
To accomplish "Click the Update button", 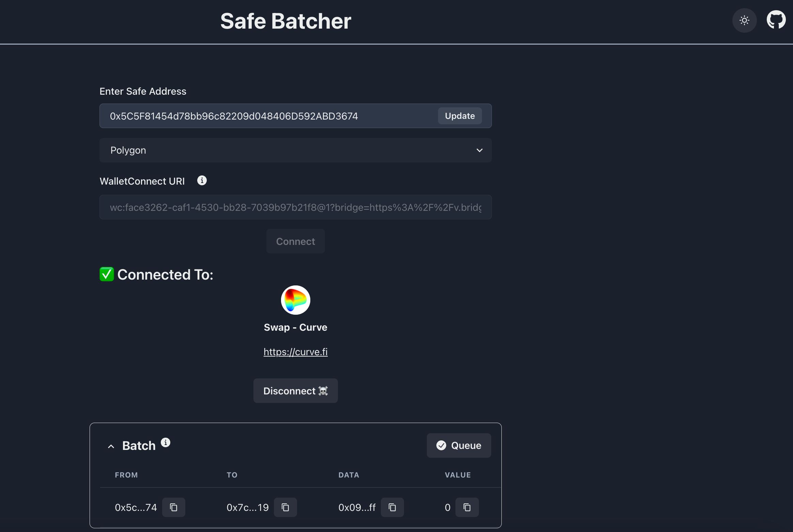I will pos(460,116).
